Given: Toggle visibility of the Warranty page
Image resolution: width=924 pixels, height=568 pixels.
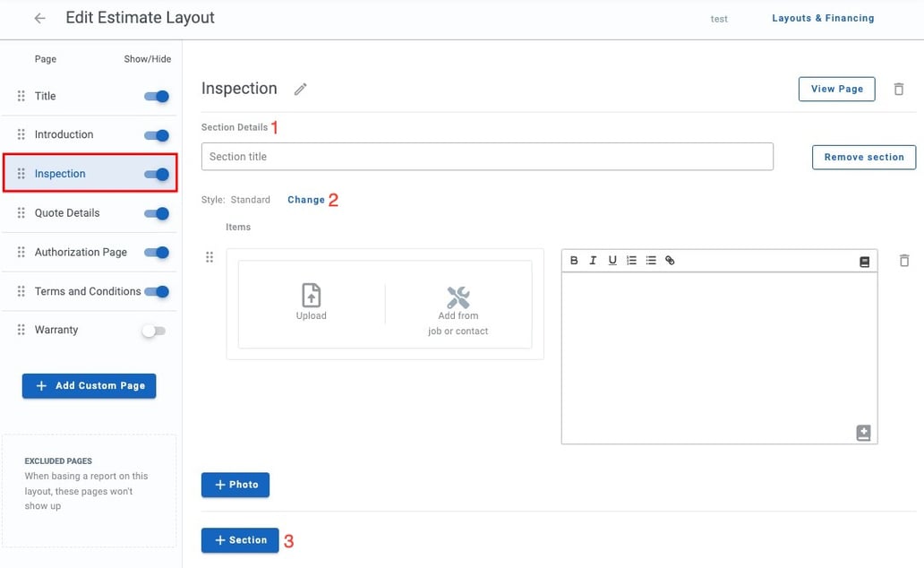Looking at the screenshot, I should [x=153, y=330].
